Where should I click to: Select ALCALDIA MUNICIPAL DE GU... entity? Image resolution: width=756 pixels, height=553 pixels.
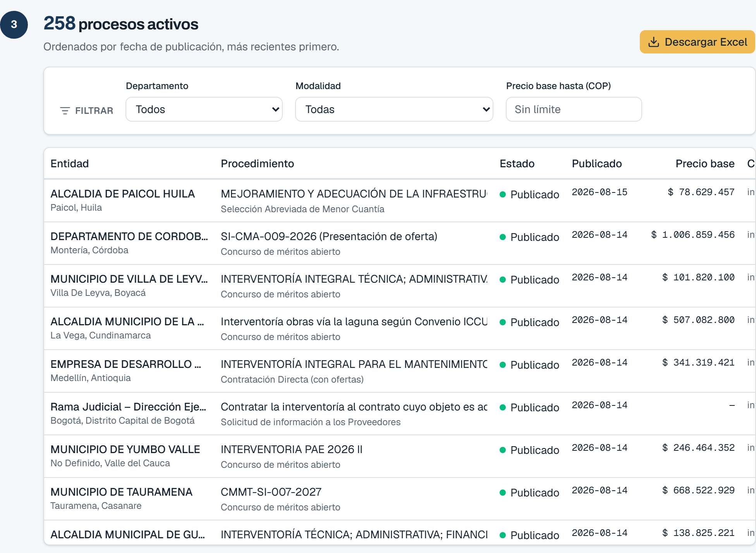tap(127, 534)
